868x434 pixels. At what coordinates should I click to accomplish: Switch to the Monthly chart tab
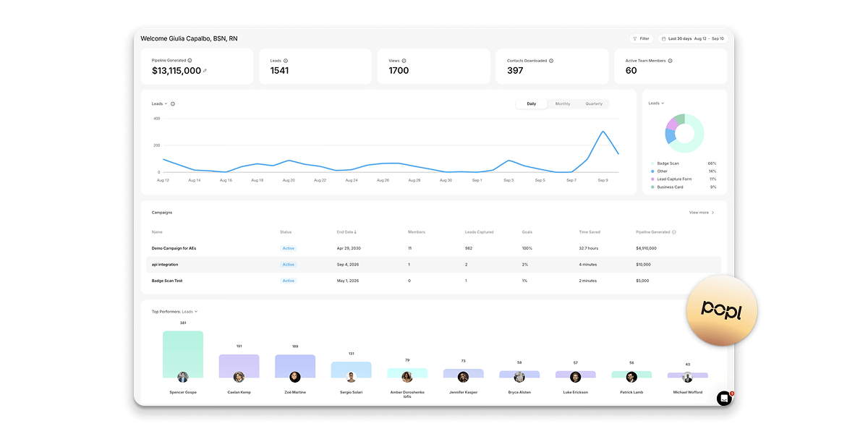563,103
